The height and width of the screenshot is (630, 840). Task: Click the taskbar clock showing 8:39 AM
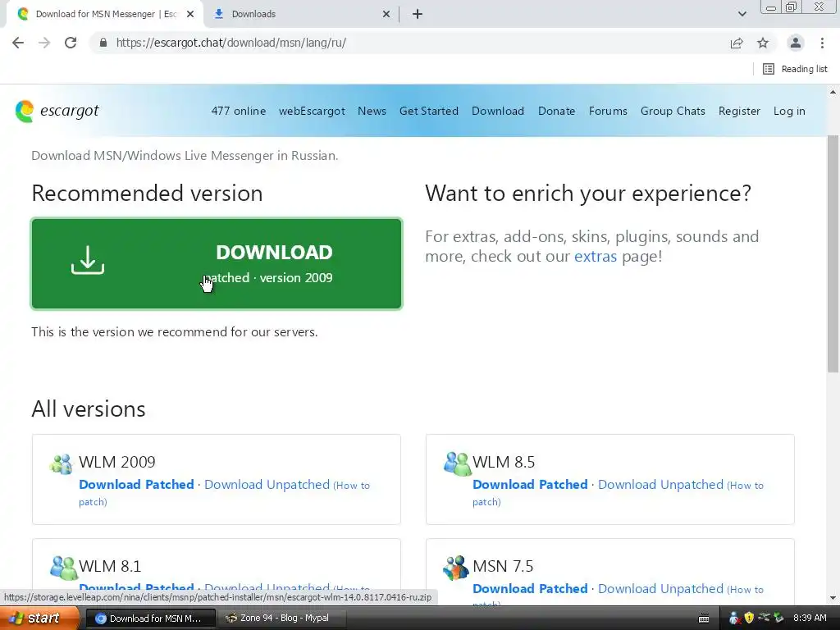[x=810, y=618]
